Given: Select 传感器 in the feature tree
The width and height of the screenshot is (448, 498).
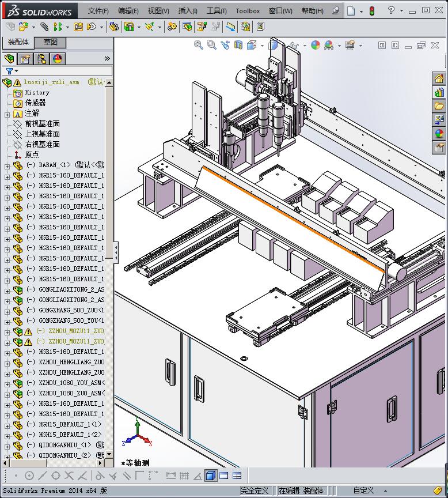Looking at the screenshot, I should [x=35, y=103].
